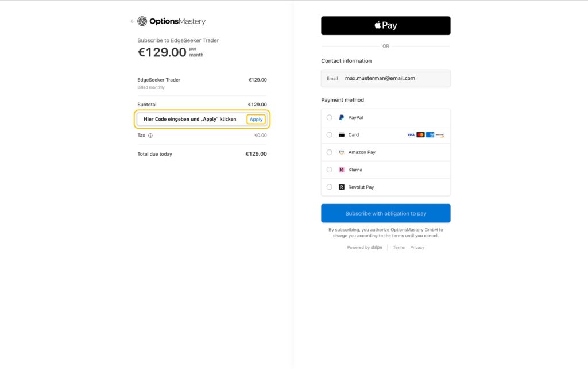The height and width of the screenshot is (369, 588).
Task: Click the Tax info circle icon
Action: [x=150, y=136]
